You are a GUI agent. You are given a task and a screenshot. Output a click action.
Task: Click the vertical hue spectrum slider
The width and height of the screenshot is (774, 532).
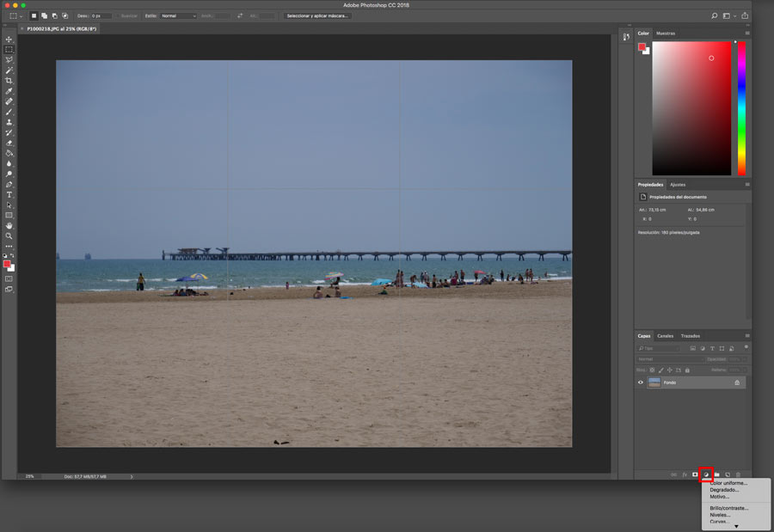point(741,107)
